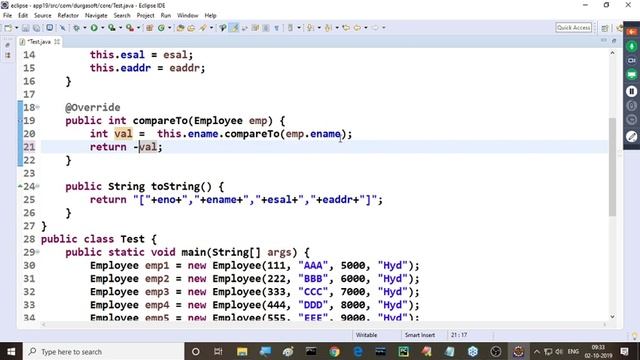
Task: Click the Save toolbar icon
Action: click(x=26, y=28)
